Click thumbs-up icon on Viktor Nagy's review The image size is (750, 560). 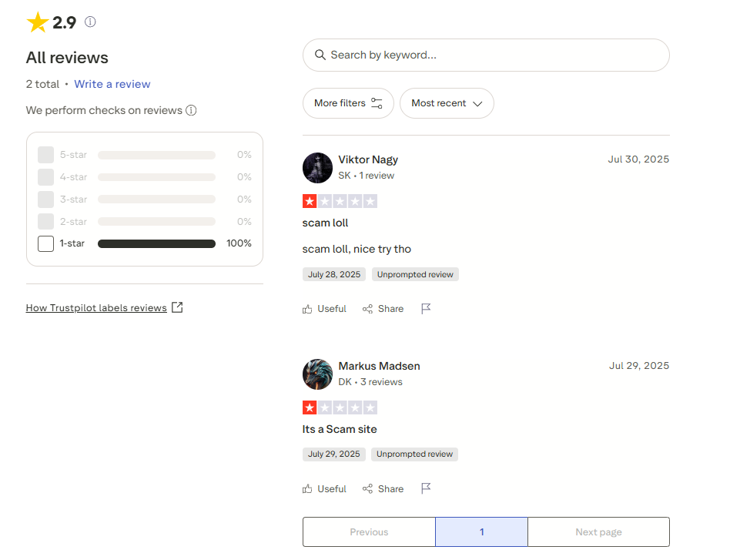[307, 309]
